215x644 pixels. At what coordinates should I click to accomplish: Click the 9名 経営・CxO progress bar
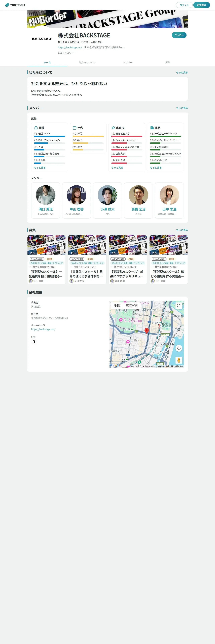pos(50,136)
